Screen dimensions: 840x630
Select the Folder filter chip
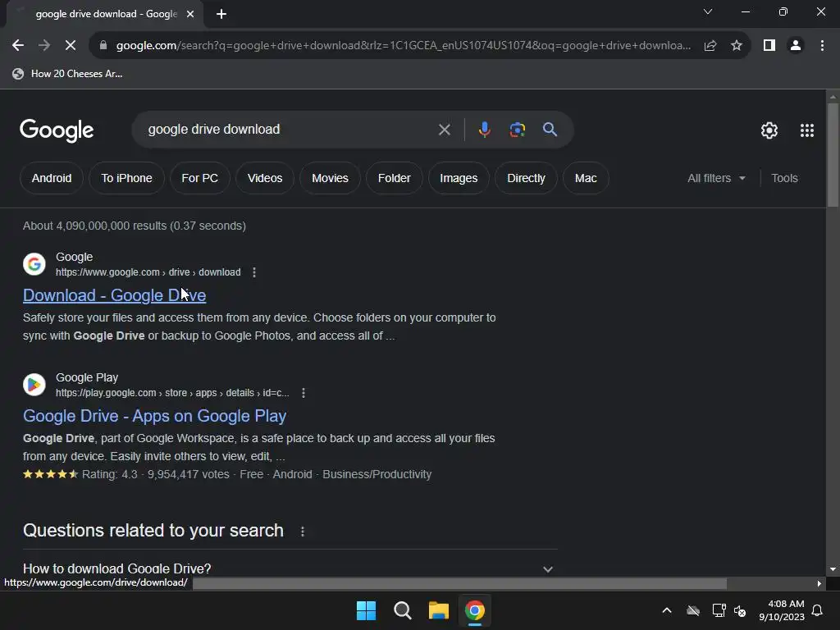(395, 178)
